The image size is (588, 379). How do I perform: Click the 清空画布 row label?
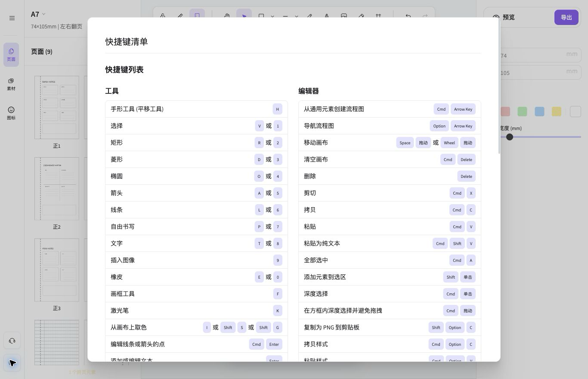[x=316, y=159]
